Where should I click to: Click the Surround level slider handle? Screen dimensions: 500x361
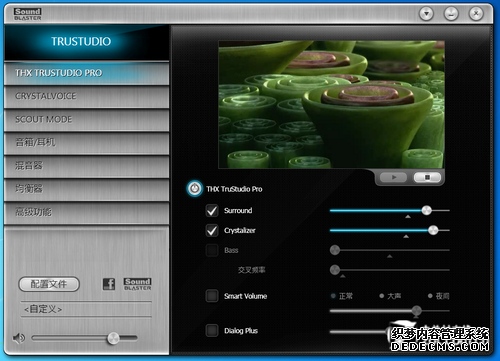coord(426,210)
